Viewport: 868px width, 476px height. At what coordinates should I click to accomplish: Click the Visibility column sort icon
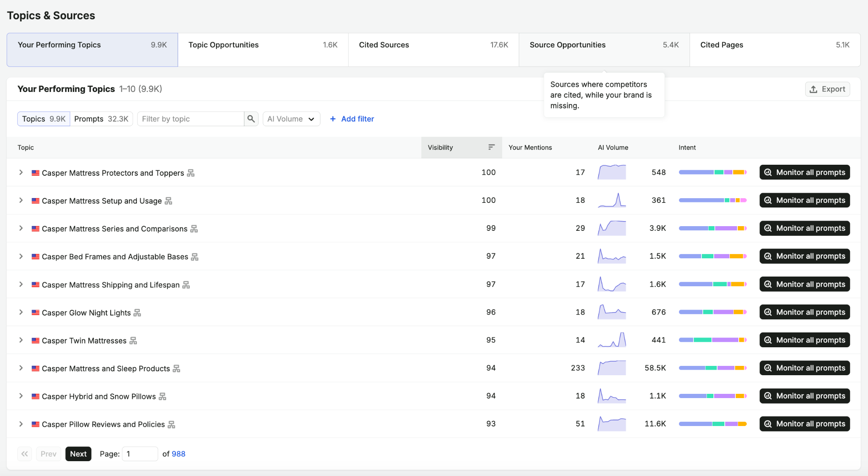(491, 147)
